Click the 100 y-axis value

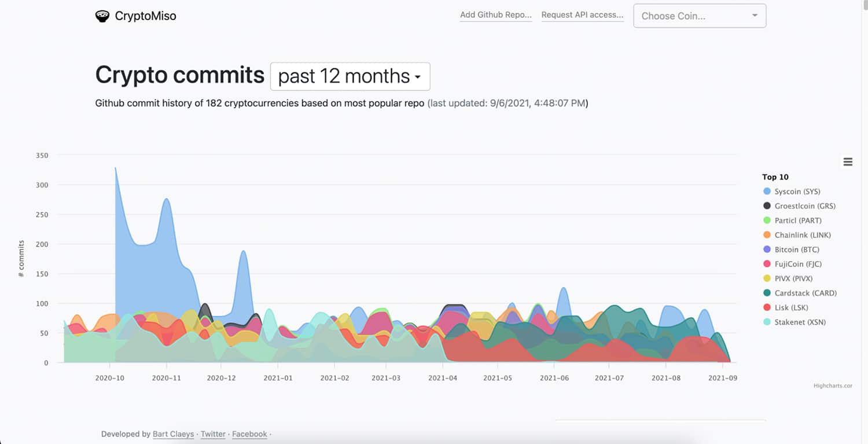[x=42, y=303]
